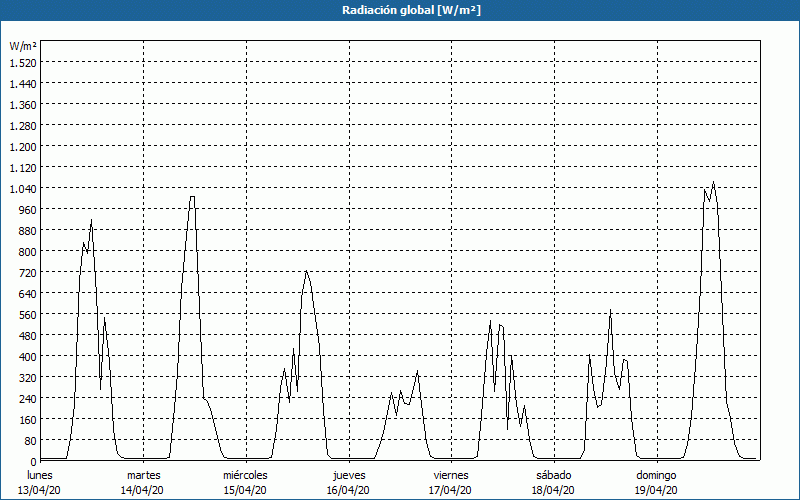Select the 800 y-axis value
This screenshot has height=500, width=800.
28,252
